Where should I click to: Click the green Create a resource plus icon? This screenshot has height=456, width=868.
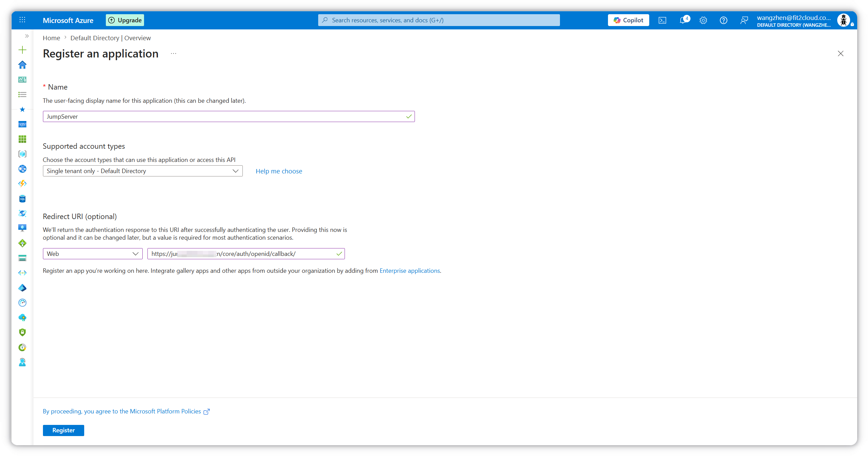coord(22,50)
